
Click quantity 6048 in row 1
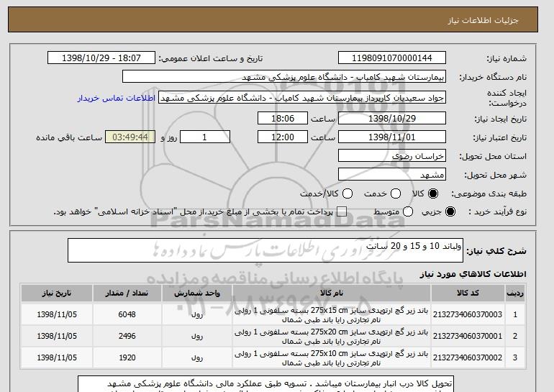coord(127,314)
